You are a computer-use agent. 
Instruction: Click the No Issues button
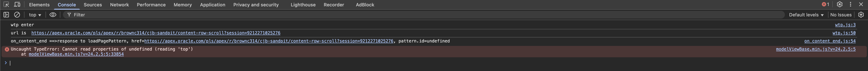click(x=841, y=15)
